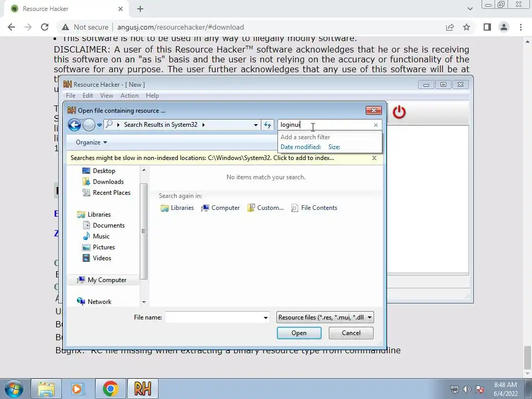Add Date modified search filter

pyautogui.click(x=301, y=147)
